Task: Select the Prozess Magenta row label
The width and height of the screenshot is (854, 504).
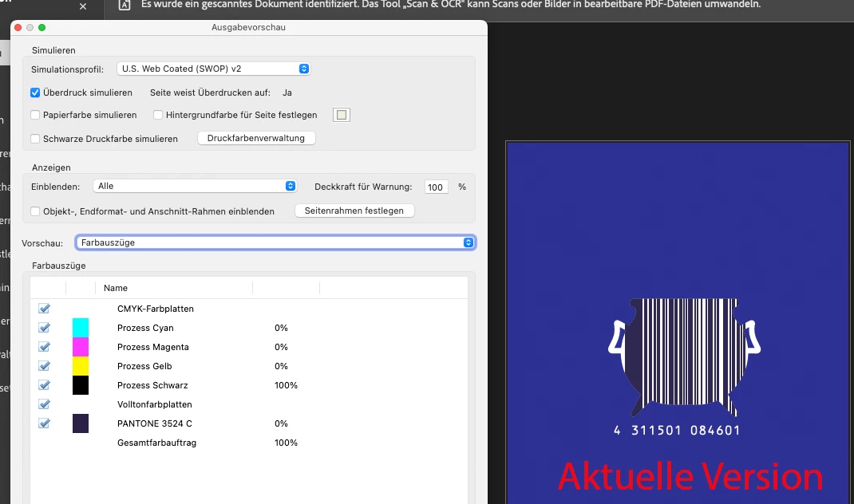Action: point(153,347)
